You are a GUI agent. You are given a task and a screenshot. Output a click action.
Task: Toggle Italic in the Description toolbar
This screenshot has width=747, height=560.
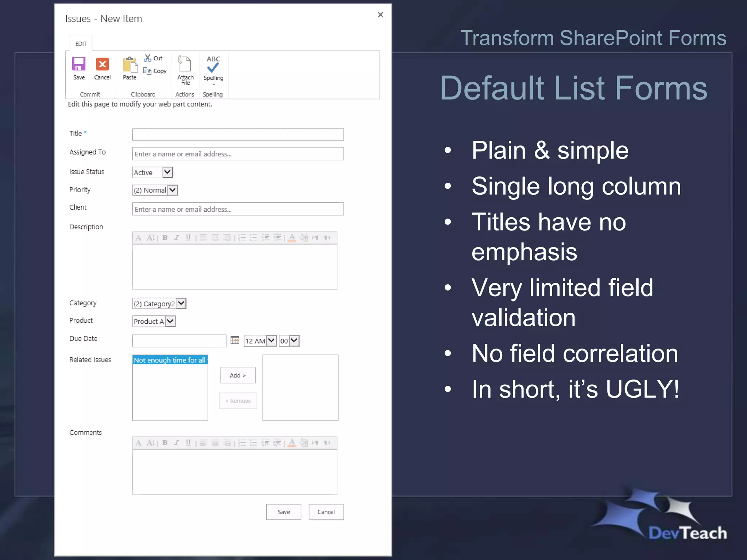pyautogui.click(x=177, y=238)
